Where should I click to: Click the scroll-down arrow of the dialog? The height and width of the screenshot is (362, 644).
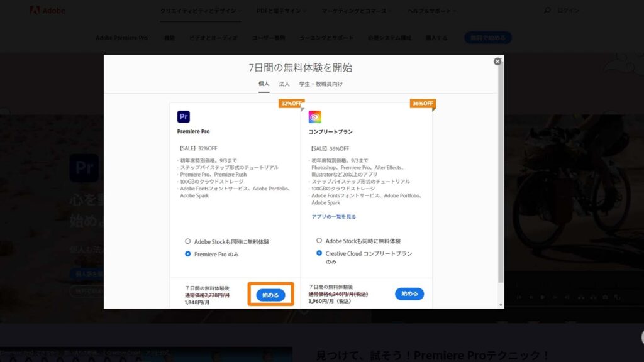[x=501, y=305]
